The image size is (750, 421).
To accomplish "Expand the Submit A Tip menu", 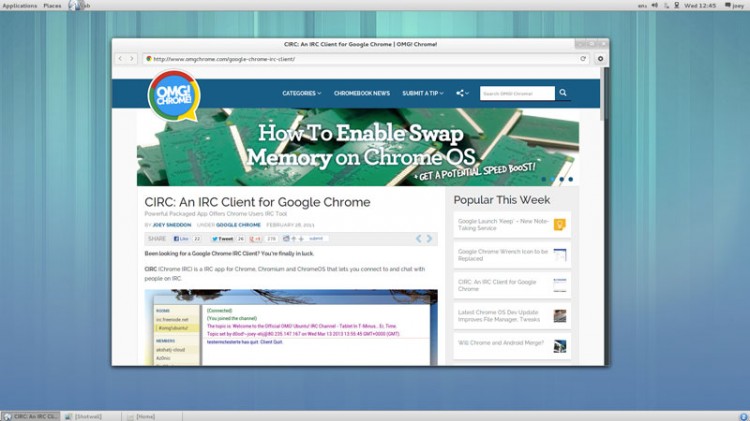I will click(x=423, y=93).
